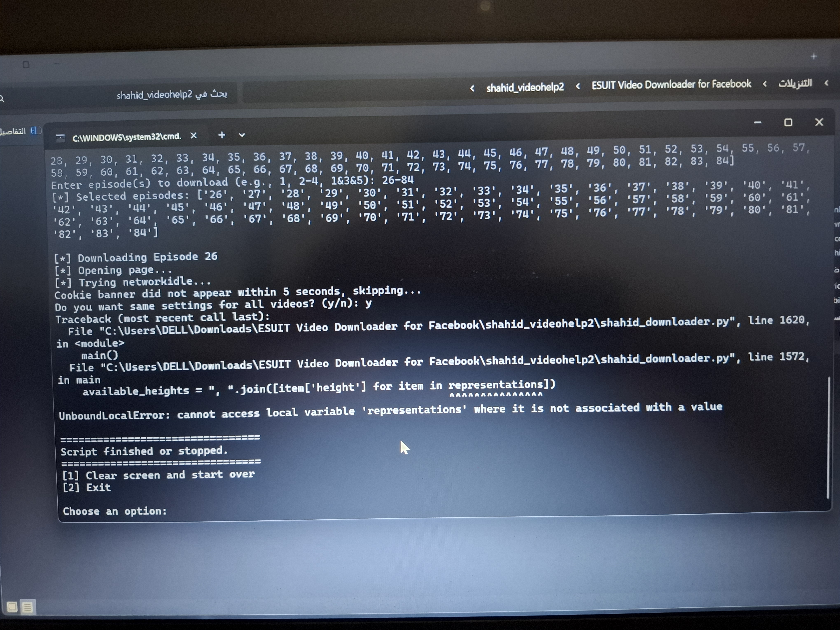The image size is (840, 630).
Task: Click the 'available_heights =' code line
Action: (319, 388)
